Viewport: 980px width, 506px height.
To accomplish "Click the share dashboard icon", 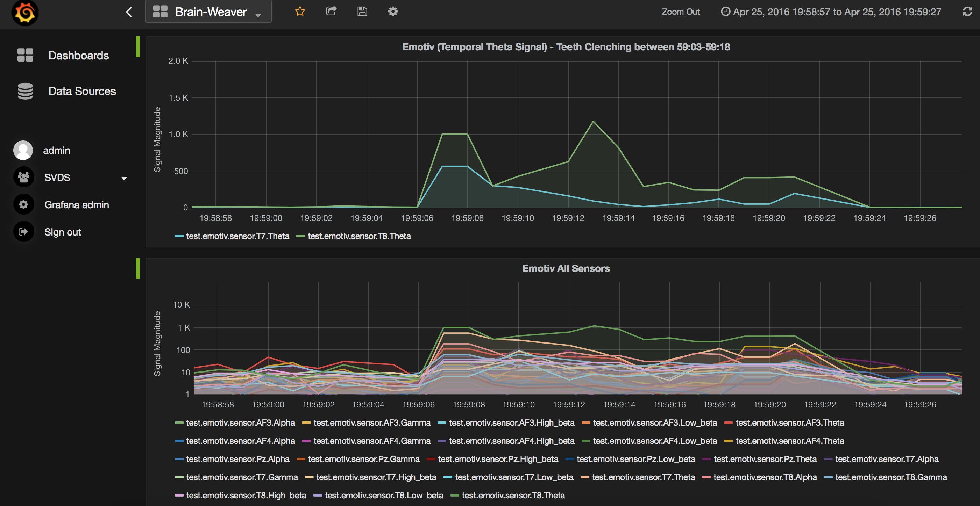I will (331, 12).
